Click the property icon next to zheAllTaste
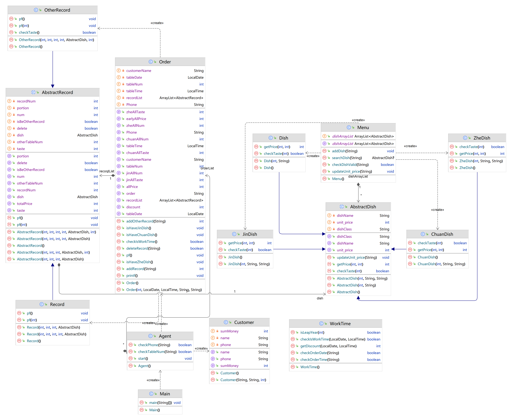512x420 pixels. tap(119, 112)
